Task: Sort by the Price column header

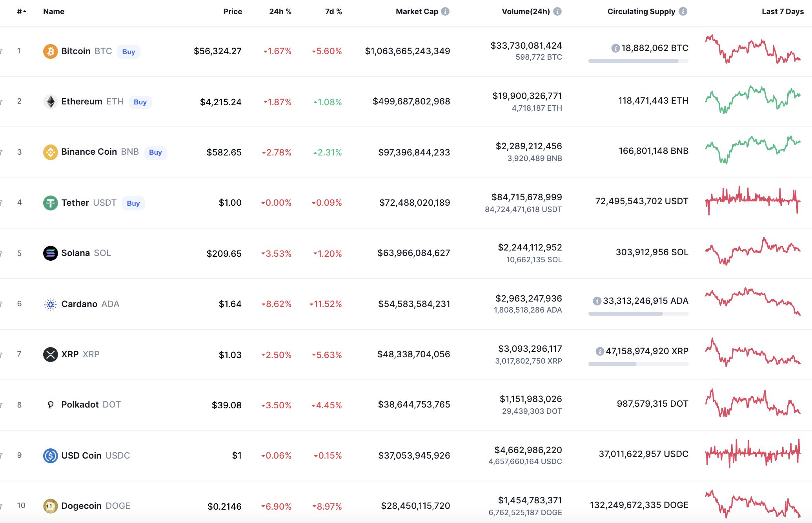Action: 233,11
